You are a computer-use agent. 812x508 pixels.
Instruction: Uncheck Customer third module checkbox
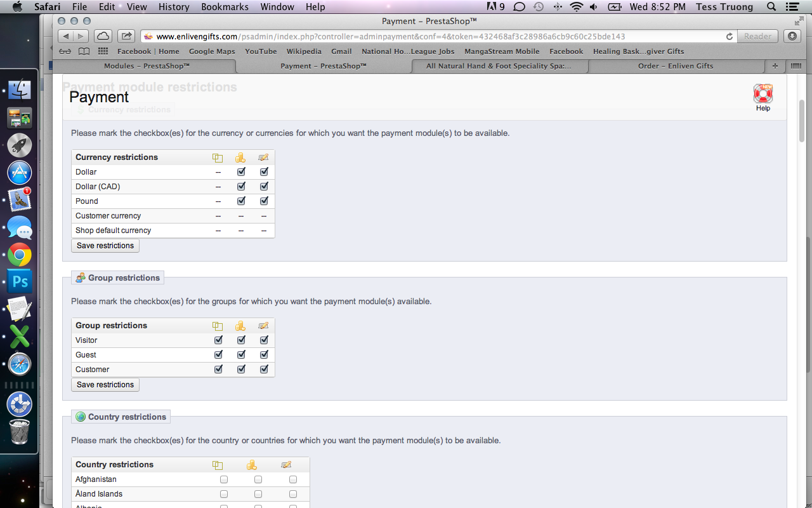click(x=264, y=369)
